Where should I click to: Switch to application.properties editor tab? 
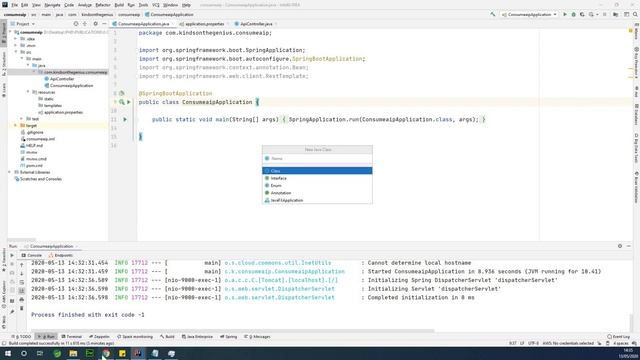point(204,24)
